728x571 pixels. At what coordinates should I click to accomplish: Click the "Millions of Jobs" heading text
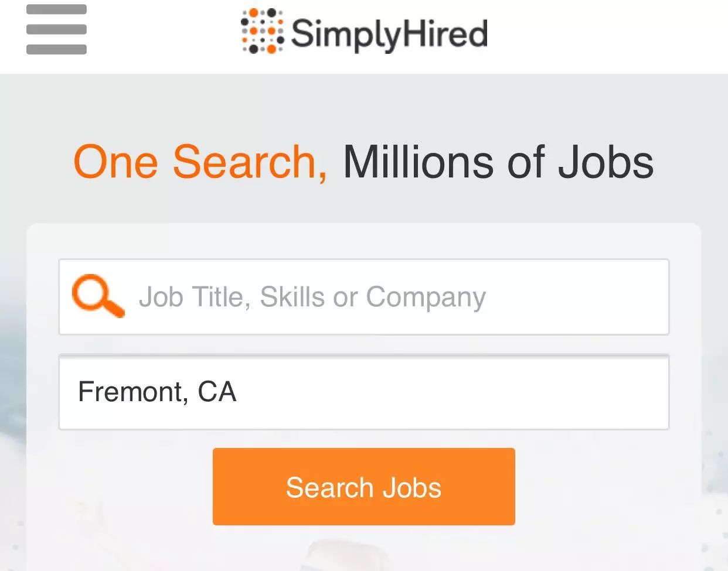pos(498,162)
